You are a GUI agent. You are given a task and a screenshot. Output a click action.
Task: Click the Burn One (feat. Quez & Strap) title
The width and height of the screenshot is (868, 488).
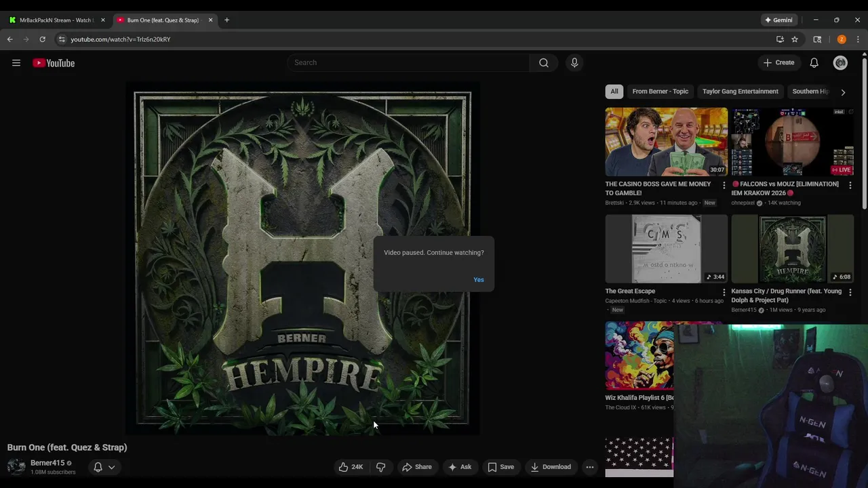(x=67, y=447)
